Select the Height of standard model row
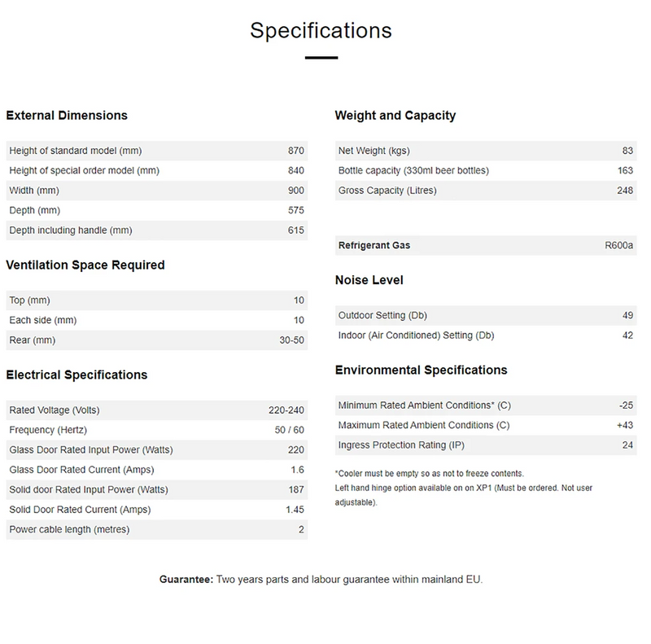 [x=156, y=151]
